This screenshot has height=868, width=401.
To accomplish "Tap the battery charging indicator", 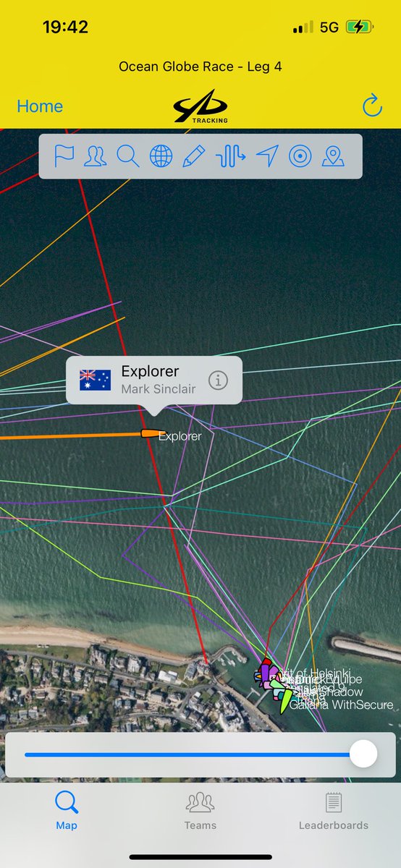I will (360, 27).
